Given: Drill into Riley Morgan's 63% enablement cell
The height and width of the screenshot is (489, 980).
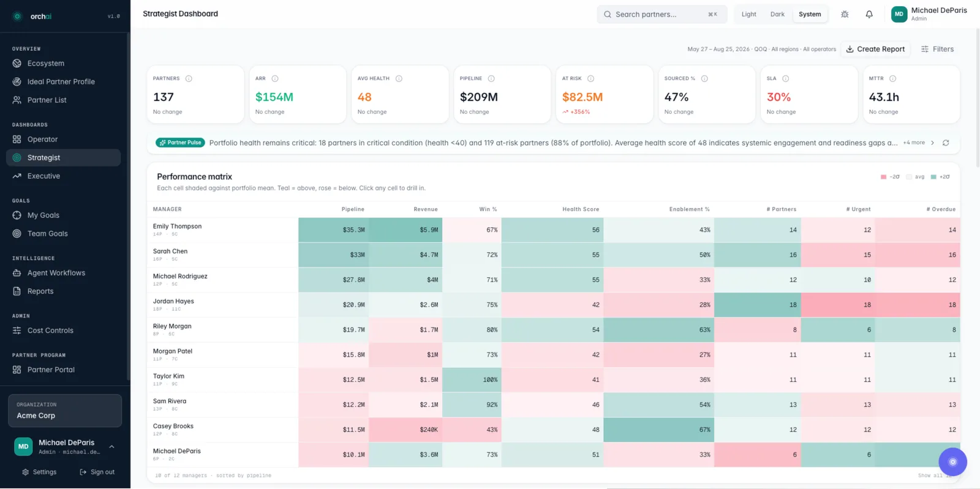Looking at the screenshot, I should [658, 330].
